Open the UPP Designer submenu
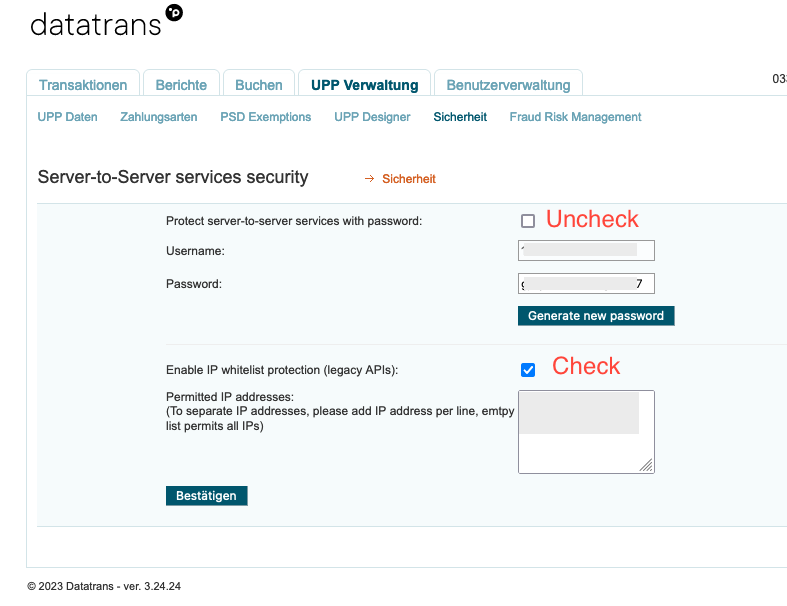787x606 pixels. tap(372, 117)
